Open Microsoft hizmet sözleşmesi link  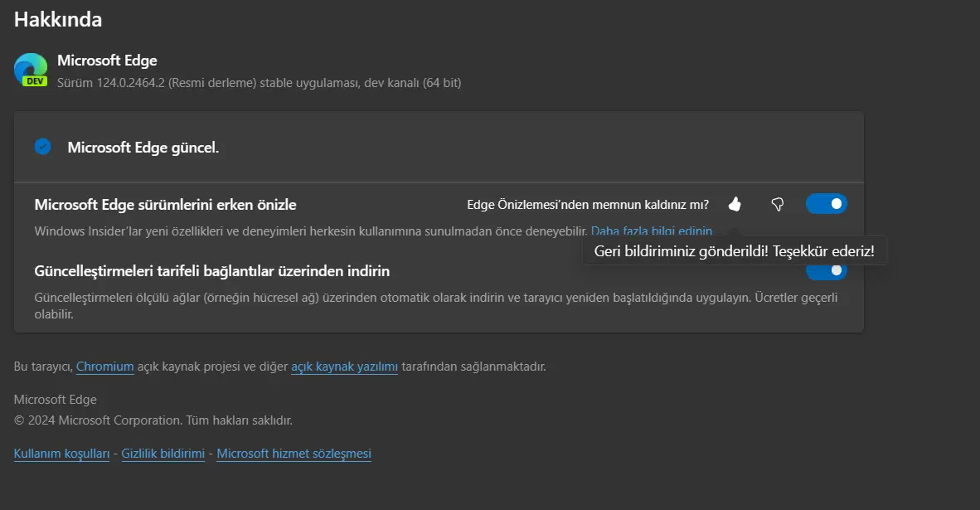294,454
